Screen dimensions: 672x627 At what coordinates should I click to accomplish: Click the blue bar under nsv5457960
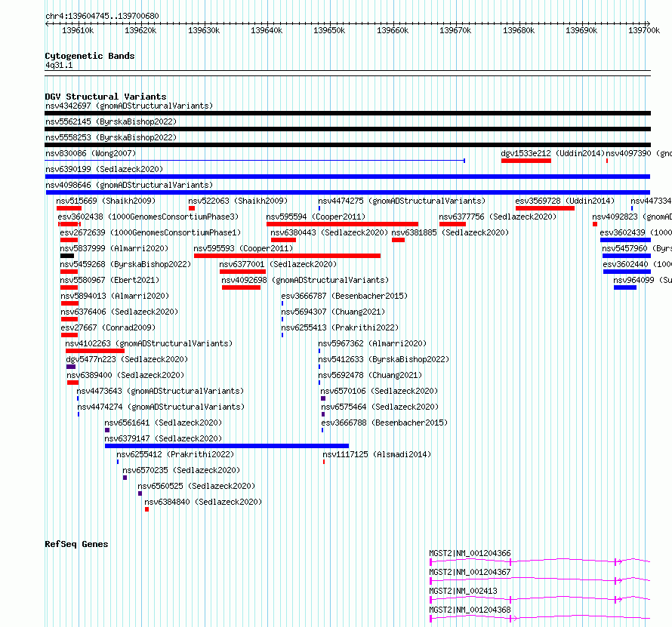[627, 256]
